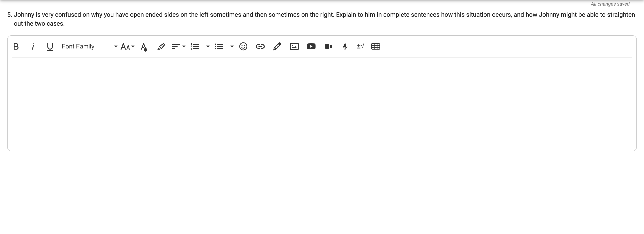Expand numbered list style options

(208, 46)
